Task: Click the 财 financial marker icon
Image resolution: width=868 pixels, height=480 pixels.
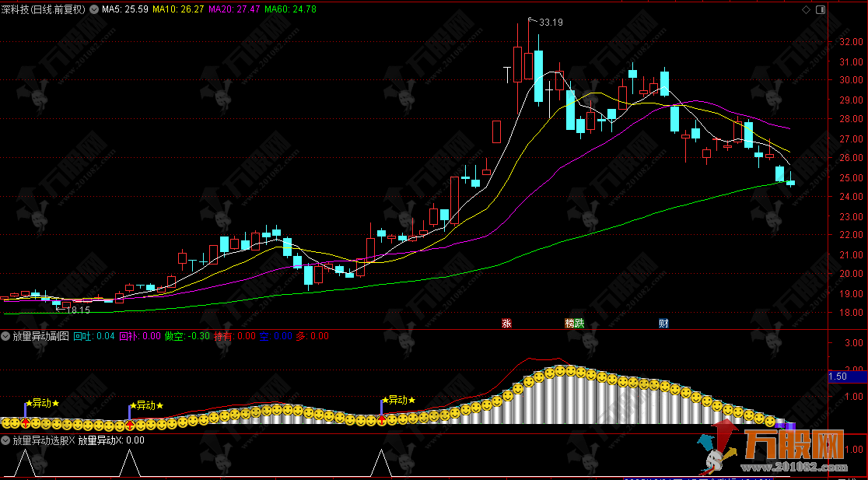Action: 663,323
